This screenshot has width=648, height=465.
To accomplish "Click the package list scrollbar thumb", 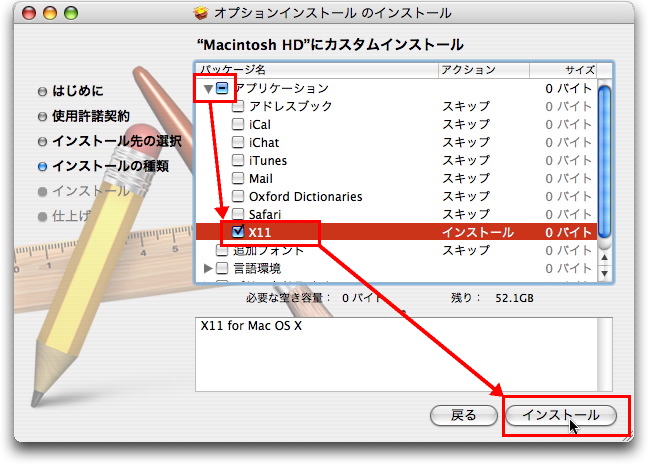I will pyautogui.click(x=604, y=162).
